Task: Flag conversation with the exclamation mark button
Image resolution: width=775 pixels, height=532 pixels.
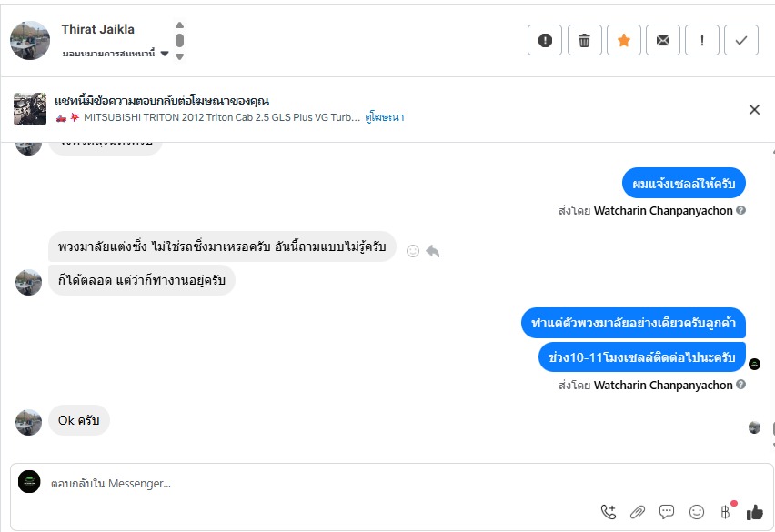Action: (702, 40)
